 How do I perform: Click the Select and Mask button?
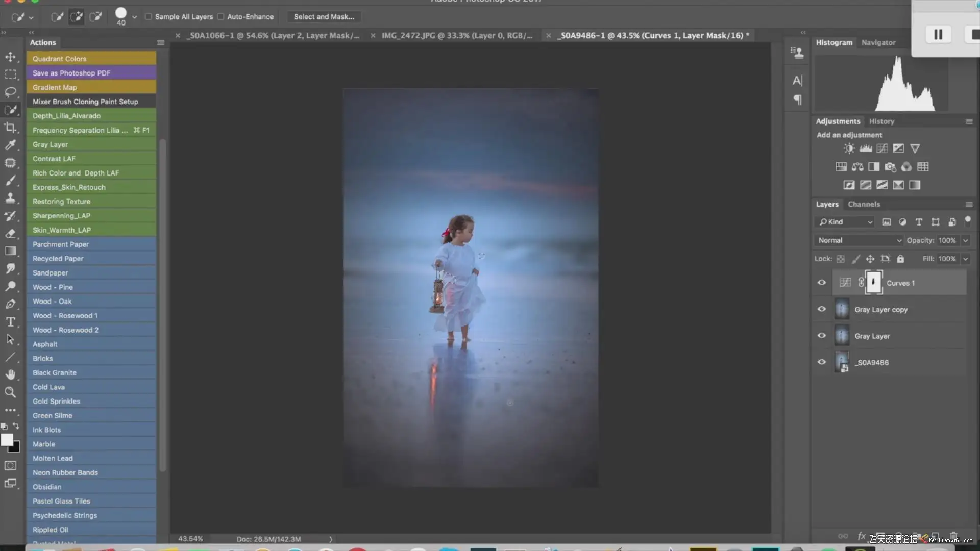tap(324, 16)
